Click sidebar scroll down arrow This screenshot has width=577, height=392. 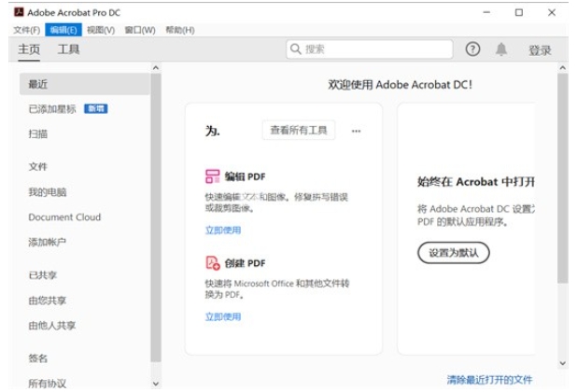tap(156, 384)
